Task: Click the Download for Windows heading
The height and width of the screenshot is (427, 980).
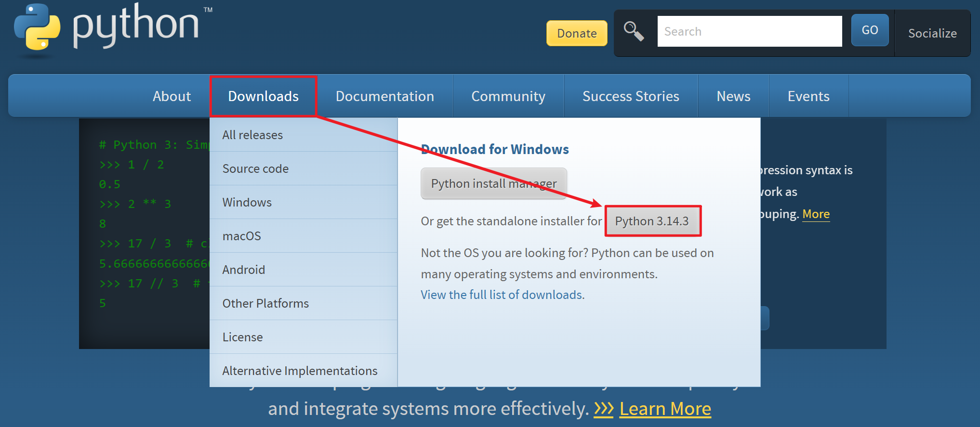Action: [x=495, y=149]
